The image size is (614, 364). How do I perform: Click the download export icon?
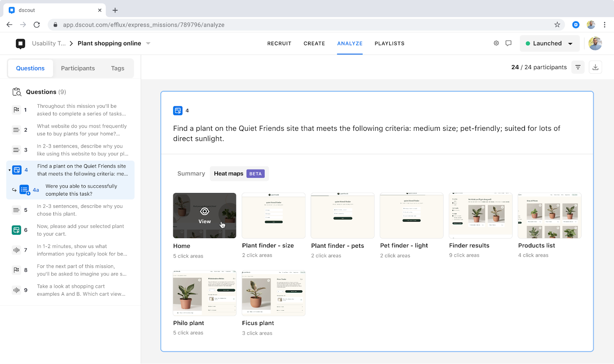click(x=596, y=67)
